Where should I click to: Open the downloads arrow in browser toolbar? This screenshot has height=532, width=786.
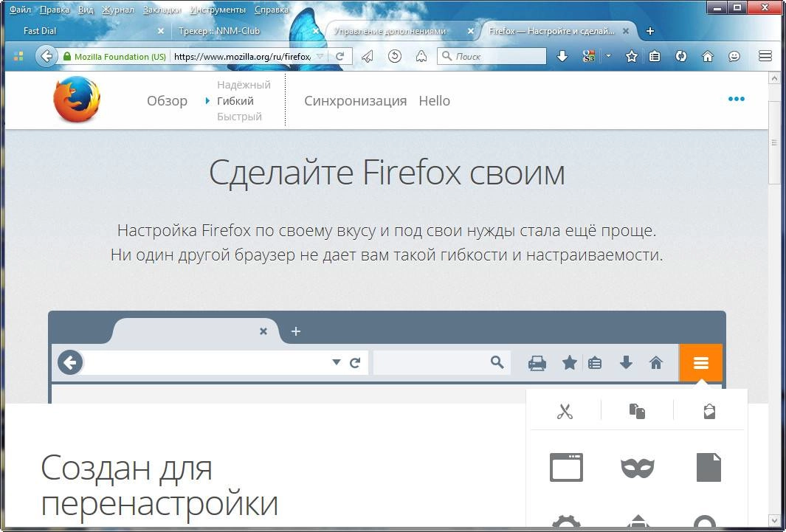562,57
